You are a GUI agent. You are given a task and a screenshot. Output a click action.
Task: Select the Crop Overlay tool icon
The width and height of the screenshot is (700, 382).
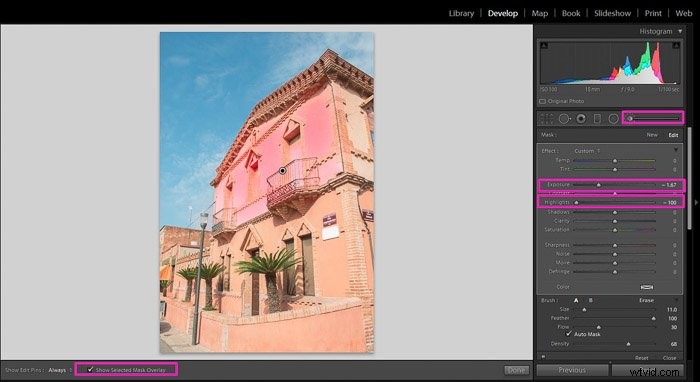coord(547,119)
